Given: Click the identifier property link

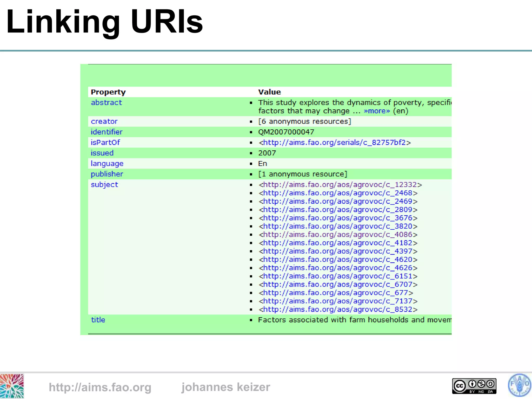Looking at the screenshot, I should [x=107, y=132].
